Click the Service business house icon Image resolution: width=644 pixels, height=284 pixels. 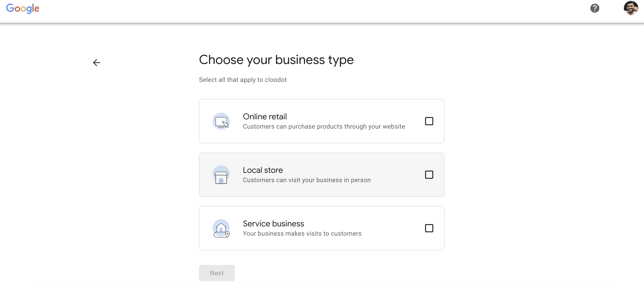[x=221, y=228]
